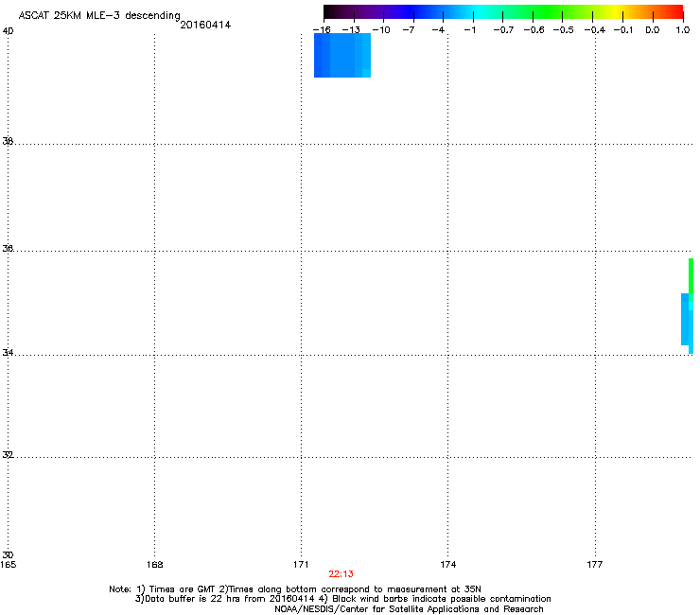Click the -0.7 color scale label
Viewport: 700px width, 615px height.
pos(503,30)
